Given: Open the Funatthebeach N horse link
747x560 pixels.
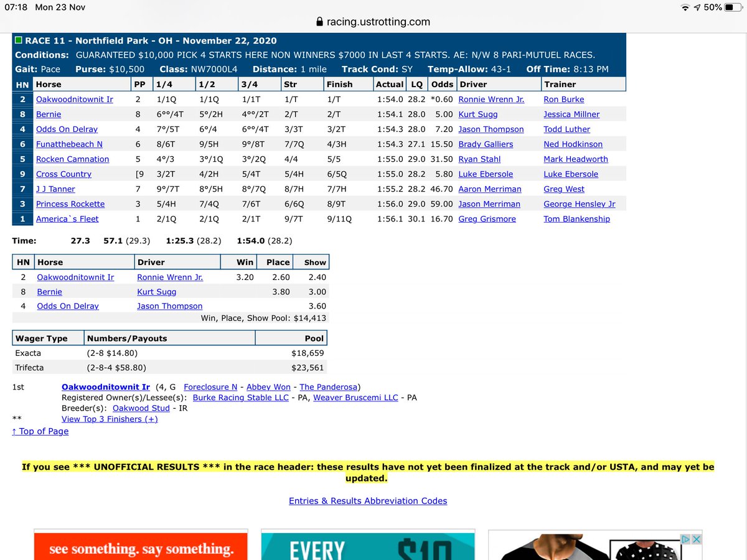Looking at the screenshot, I should (69, 144).
